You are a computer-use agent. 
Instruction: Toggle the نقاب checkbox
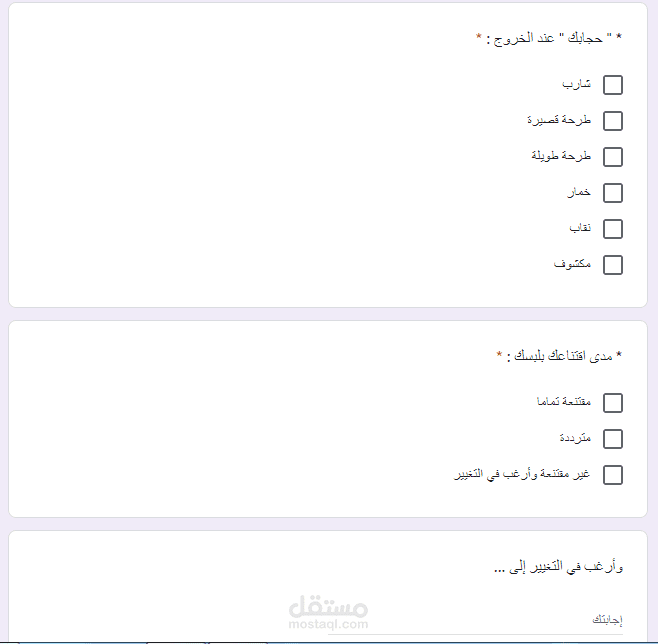click(x=613, y=229)
